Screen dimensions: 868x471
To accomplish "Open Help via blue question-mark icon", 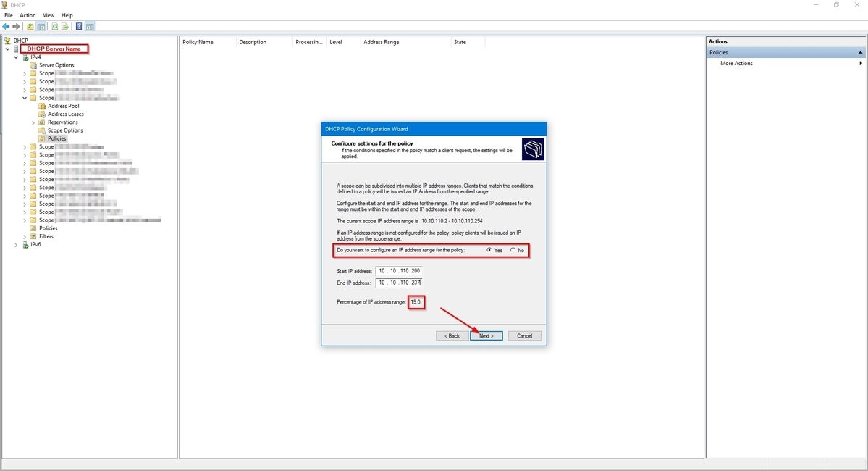I will (78, 27).
